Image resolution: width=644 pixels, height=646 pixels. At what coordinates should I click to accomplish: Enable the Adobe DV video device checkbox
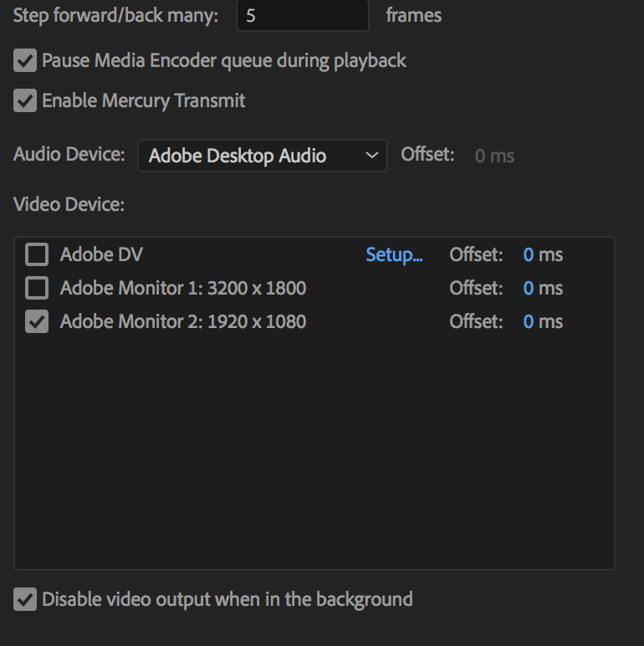tap(37, 254)
